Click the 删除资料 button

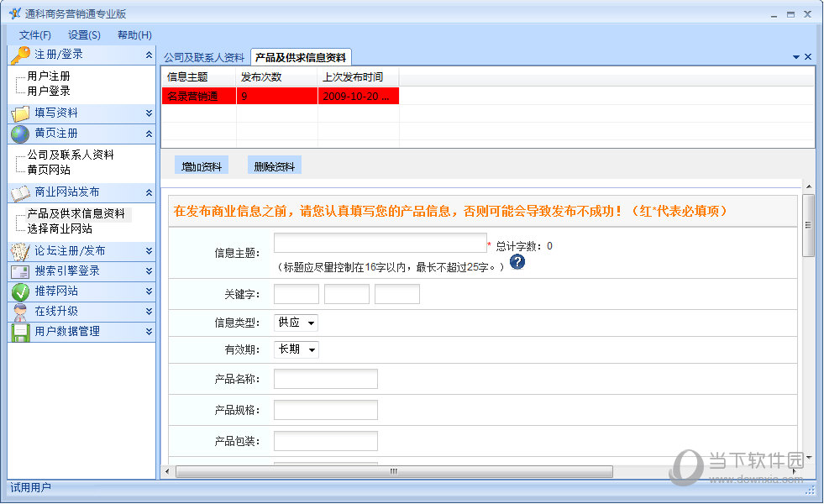coord(275,166)
